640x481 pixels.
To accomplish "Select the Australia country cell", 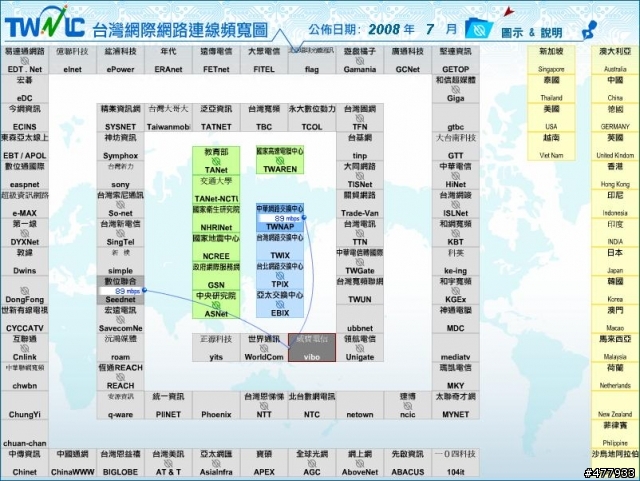I will tap(615, 60).
